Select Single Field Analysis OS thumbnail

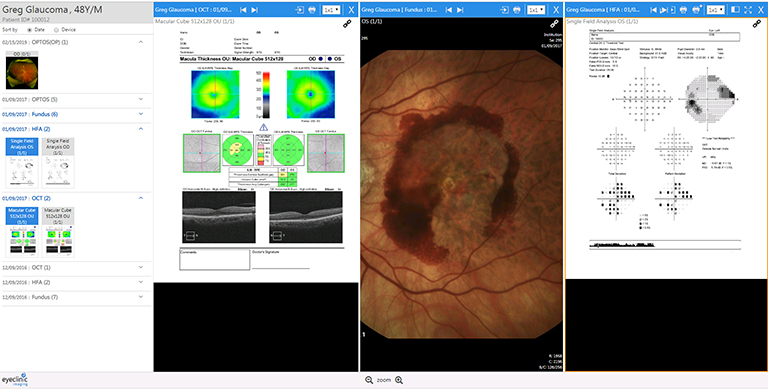(x=22, y=163)
